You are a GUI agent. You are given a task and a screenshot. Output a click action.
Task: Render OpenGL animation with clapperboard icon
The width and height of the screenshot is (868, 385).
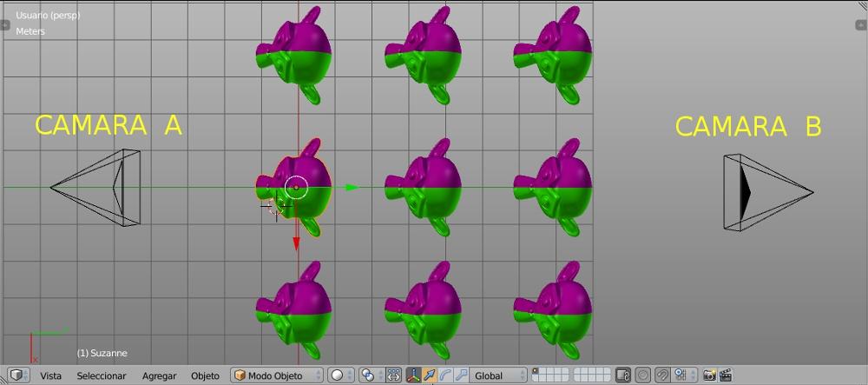tap(726, 375)
